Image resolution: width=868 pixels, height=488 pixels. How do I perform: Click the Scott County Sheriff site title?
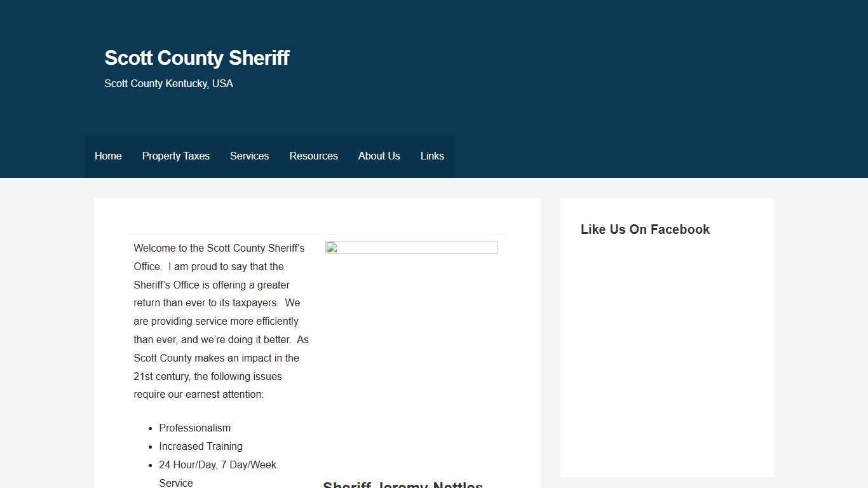(197, 58)
